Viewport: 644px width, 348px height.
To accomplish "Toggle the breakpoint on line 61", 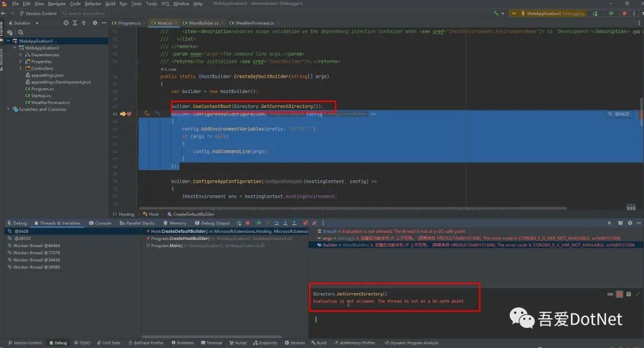I will click(129, 114).
